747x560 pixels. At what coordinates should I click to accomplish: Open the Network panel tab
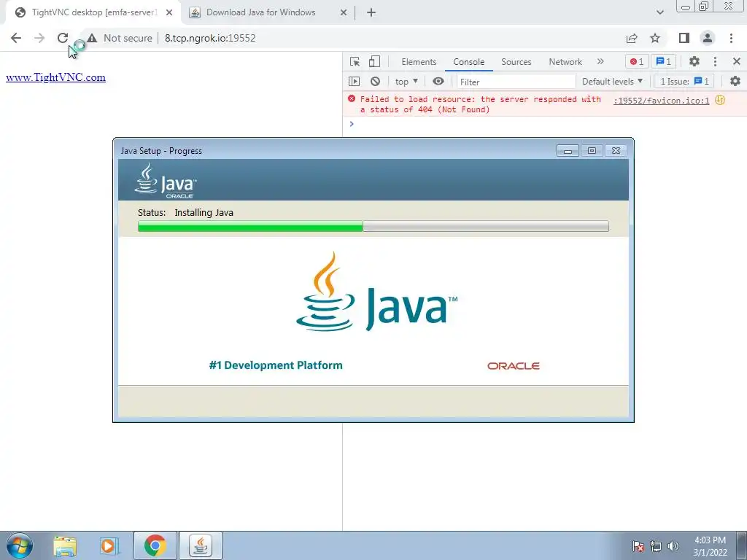(x=565, y=62)
